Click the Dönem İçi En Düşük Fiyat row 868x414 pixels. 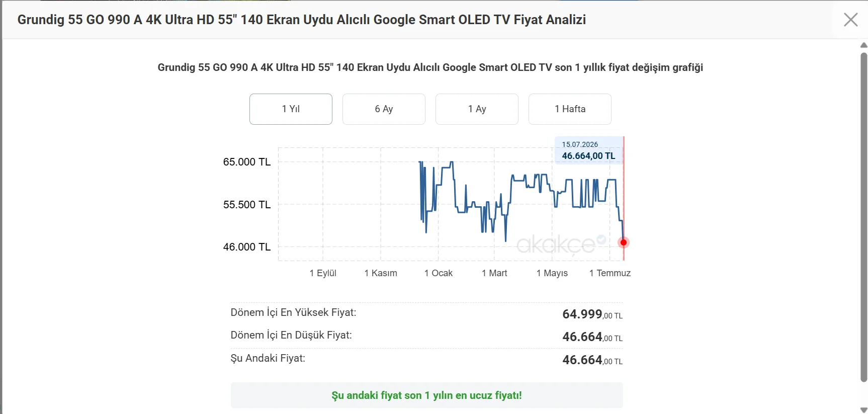426,337
